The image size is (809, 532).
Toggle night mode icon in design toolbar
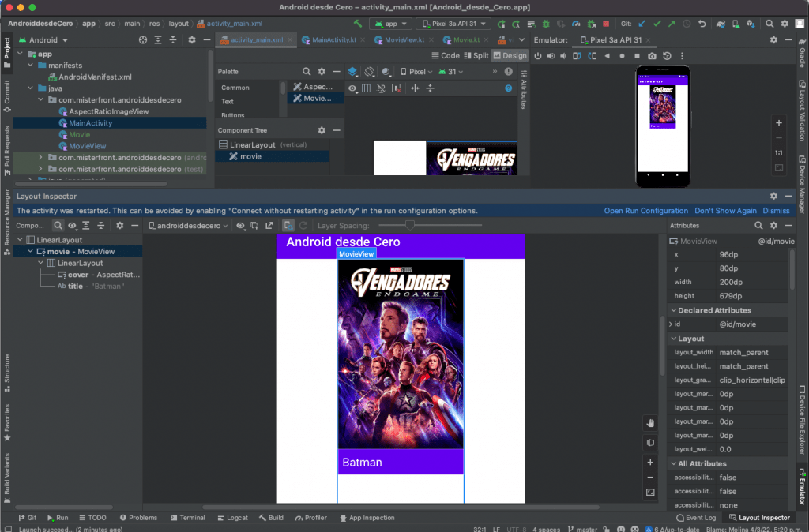(386, 72)
